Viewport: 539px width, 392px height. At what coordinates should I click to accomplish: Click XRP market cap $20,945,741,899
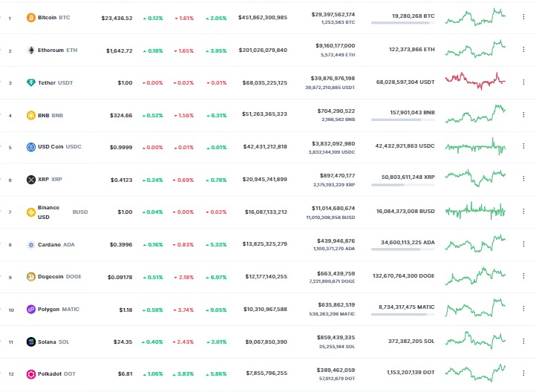[265, 180]
